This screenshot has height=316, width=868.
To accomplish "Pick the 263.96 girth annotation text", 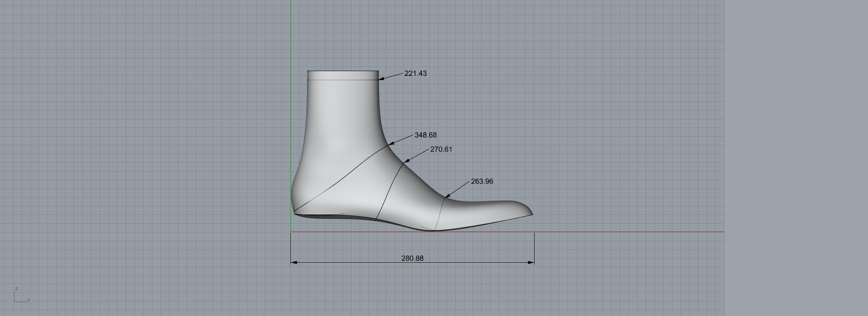I will [482, 181].
